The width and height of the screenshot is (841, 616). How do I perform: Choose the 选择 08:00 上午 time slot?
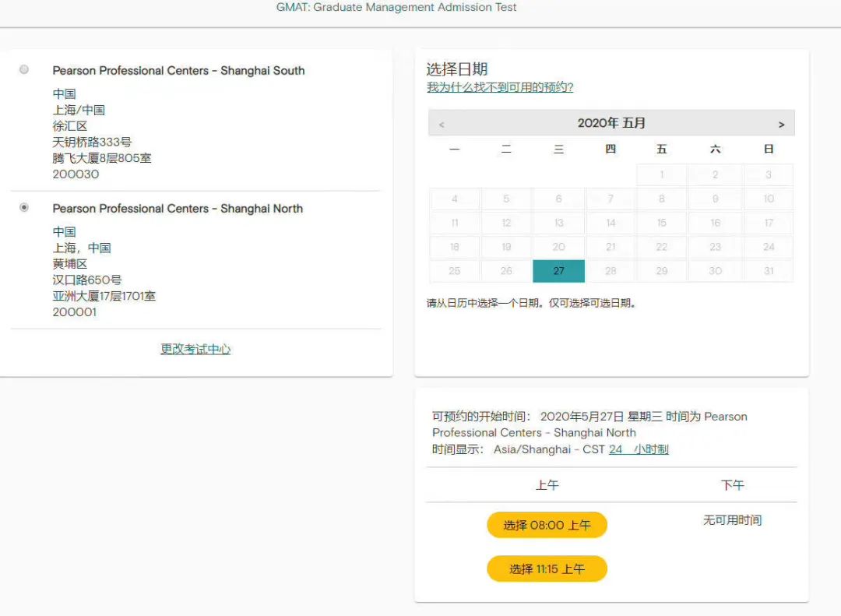click(547, 525)
